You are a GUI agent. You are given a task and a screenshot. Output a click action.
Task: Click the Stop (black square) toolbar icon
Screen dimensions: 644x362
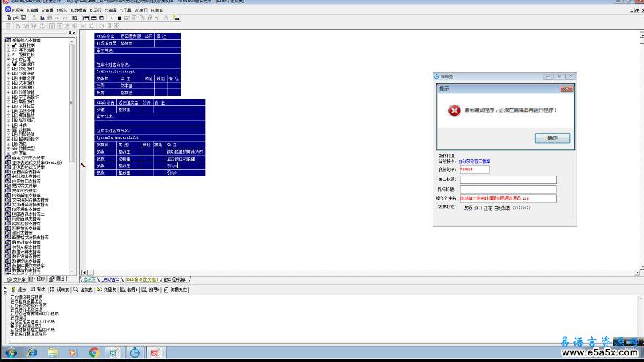point(119,18)
